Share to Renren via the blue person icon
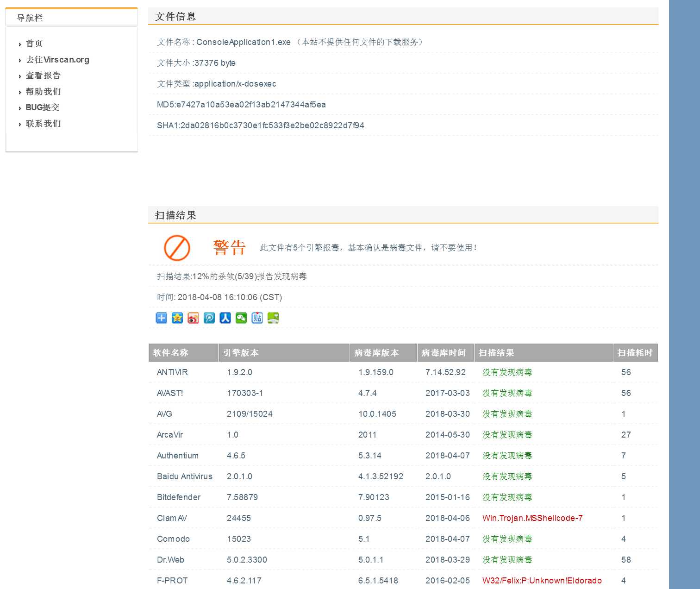This screenshot has width=700, height=589. (225, 318)
